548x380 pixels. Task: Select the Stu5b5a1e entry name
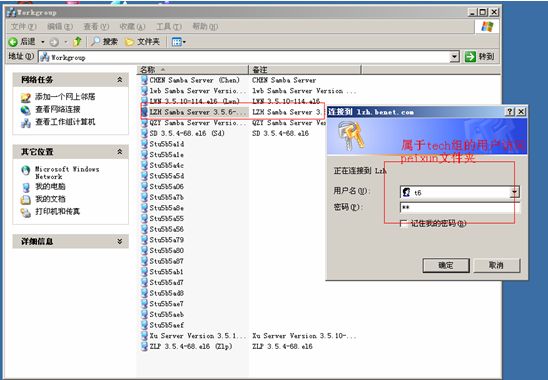pos(167,155)
